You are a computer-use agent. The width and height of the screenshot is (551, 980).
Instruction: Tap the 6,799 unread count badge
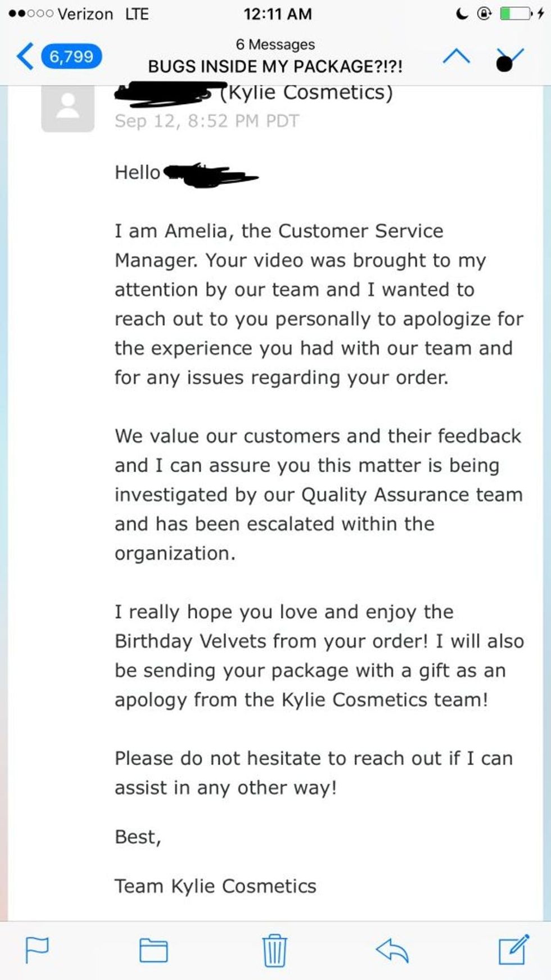coord(71,56)
